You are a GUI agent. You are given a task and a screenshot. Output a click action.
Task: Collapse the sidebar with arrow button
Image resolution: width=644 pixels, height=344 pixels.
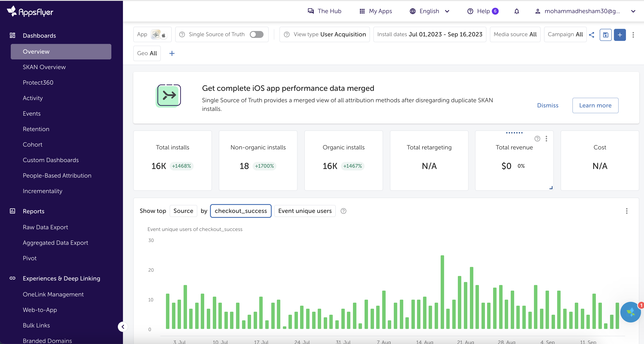123,327
